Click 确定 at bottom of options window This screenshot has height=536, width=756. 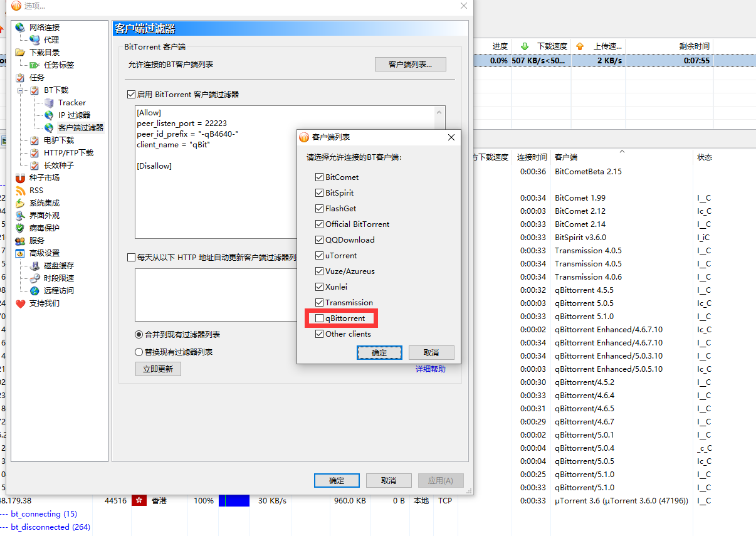[x=337, y=480]
